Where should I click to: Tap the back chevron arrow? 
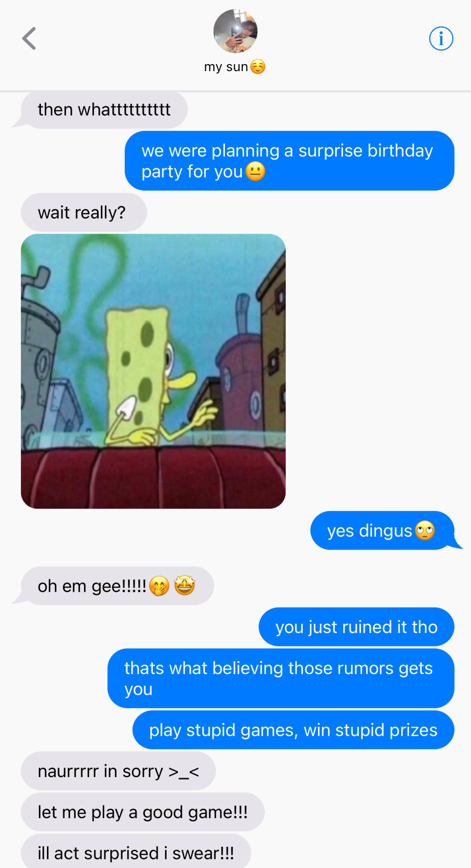click(29, 38)
